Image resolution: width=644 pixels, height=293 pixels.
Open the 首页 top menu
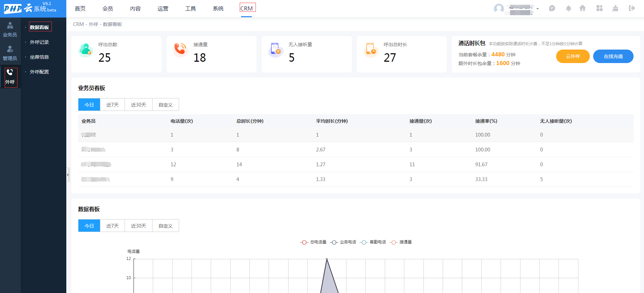pyautogui.click(x=80, y=8)
